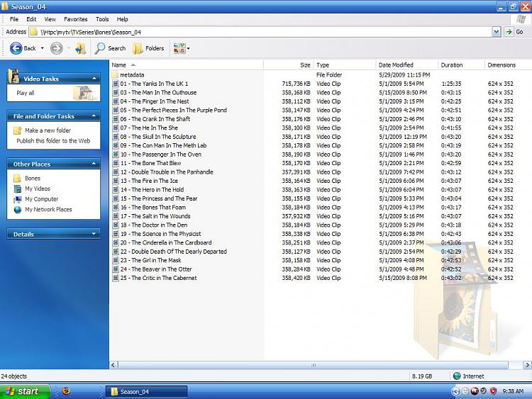Click Publish this folder to the Web
532x399 pixels.
click(x=53, y=141)
